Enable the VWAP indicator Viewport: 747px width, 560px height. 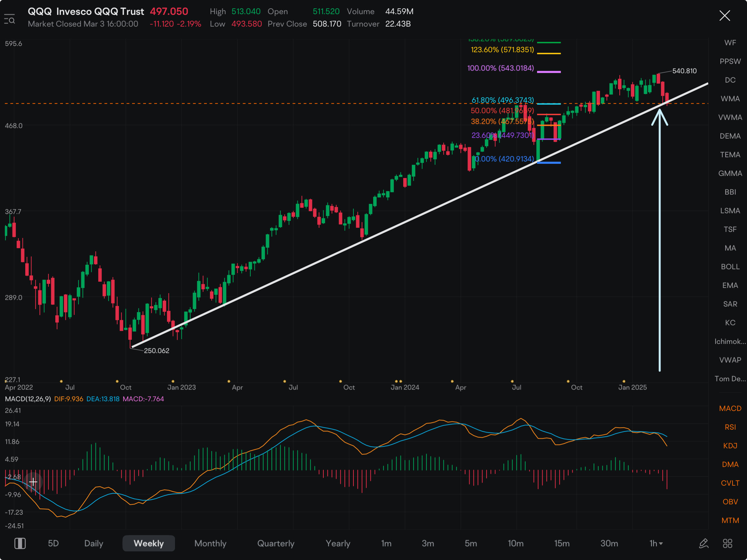tap(730, 360)
